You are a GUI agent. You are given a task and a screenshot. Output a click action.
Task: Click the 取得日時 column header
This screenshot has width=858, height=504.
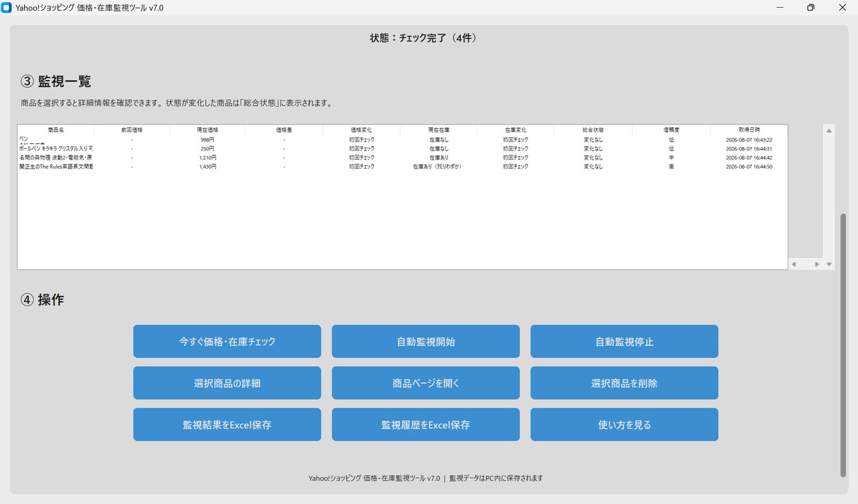point(749,130)
